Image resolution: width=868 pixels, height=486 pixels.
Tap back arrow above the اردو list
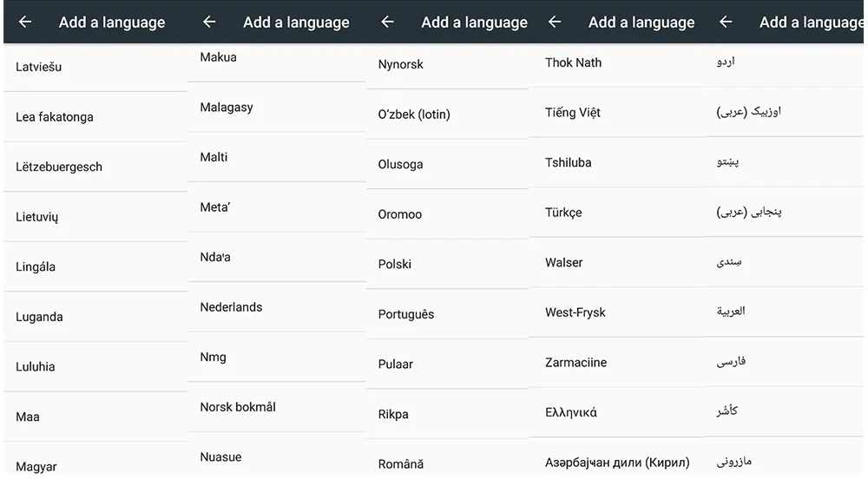pos(727,23)
